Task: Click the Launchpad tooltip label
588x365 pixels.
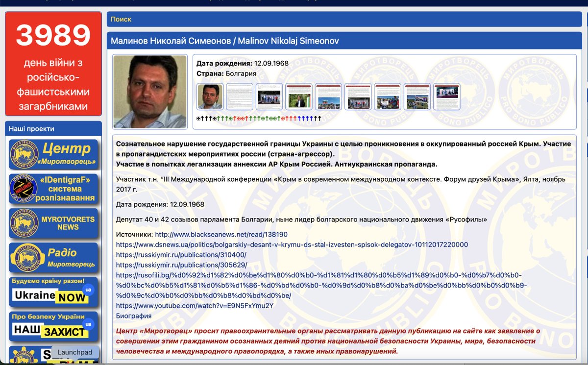Action: tap(75, 352)
